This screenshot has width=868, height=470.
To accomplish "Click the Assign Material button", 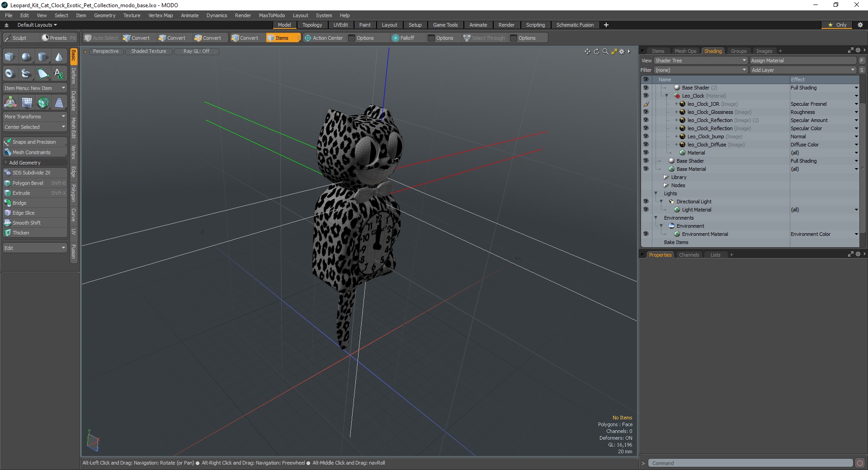I will [803, 61].
